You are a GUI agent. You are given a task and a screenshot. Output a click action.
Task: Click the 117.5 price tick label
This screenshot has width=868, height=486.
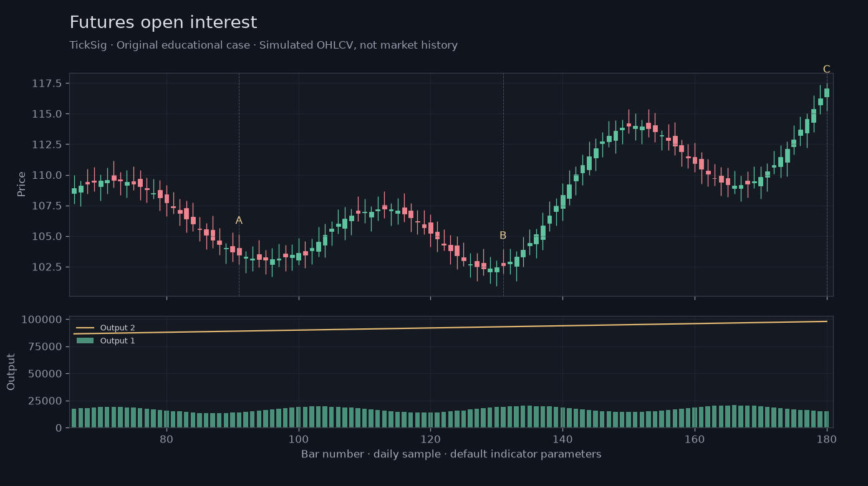pyautogui.click(x=47, y=83)
